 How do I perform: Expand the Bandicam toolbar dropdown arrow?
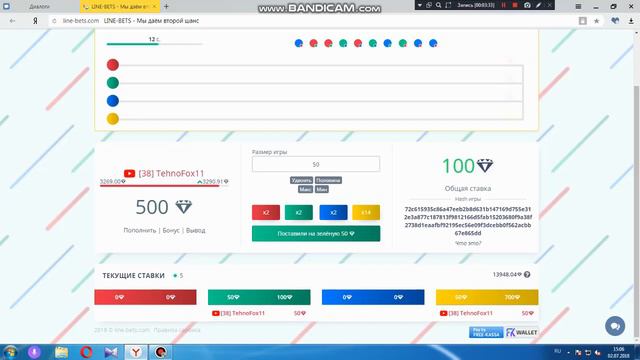[x=420, y=5]
